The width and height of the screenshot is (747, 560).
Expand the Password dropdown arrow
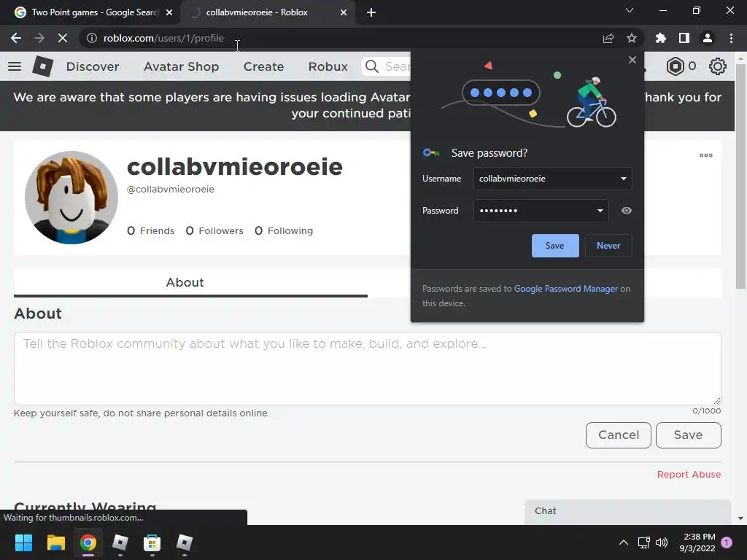coord(600,211)
